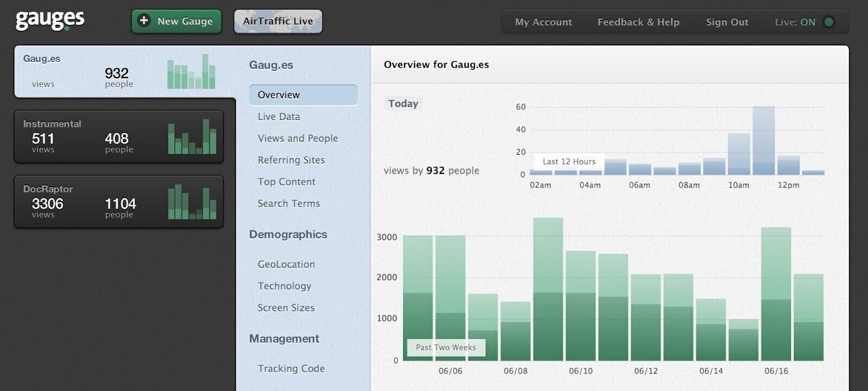Toggle the Live ON indicator
The width and height of the screenshot is (868, 391).
tap(829, 22)
